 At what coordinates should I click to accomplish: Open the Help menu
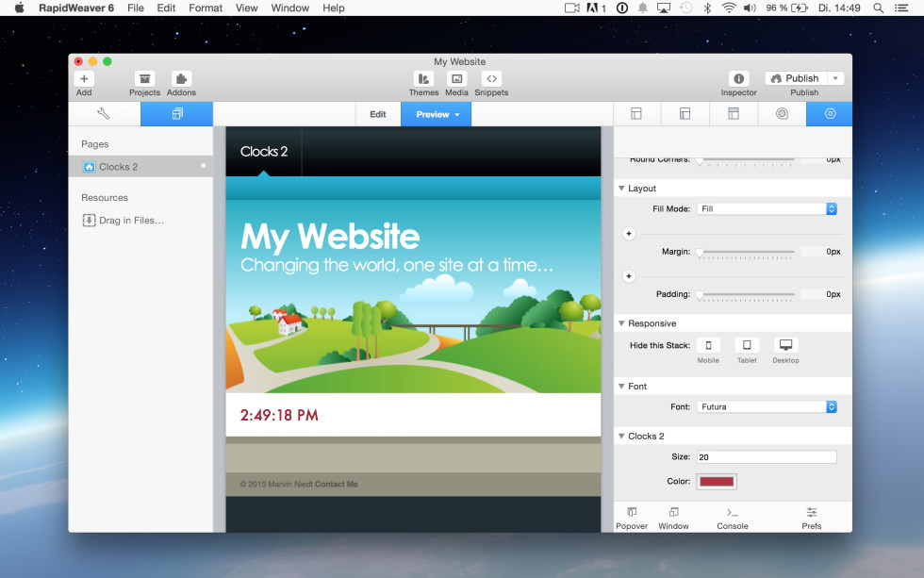tap(334, 8)
